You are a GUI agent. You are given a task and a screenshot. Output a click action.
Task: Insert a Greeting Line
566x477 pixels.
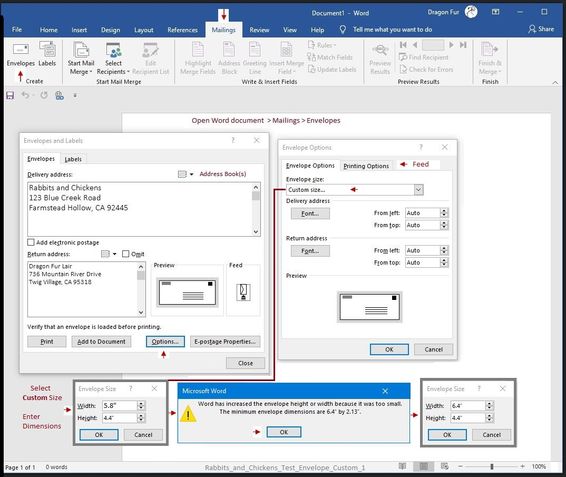254,58
